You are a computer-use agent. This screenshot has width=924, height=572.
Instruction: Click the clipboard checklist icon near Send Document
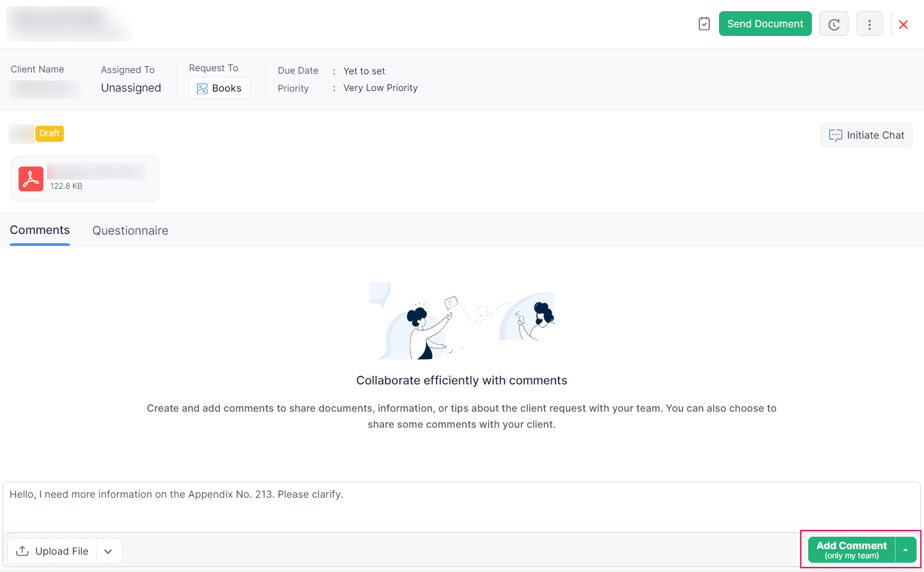coord(704,24)
